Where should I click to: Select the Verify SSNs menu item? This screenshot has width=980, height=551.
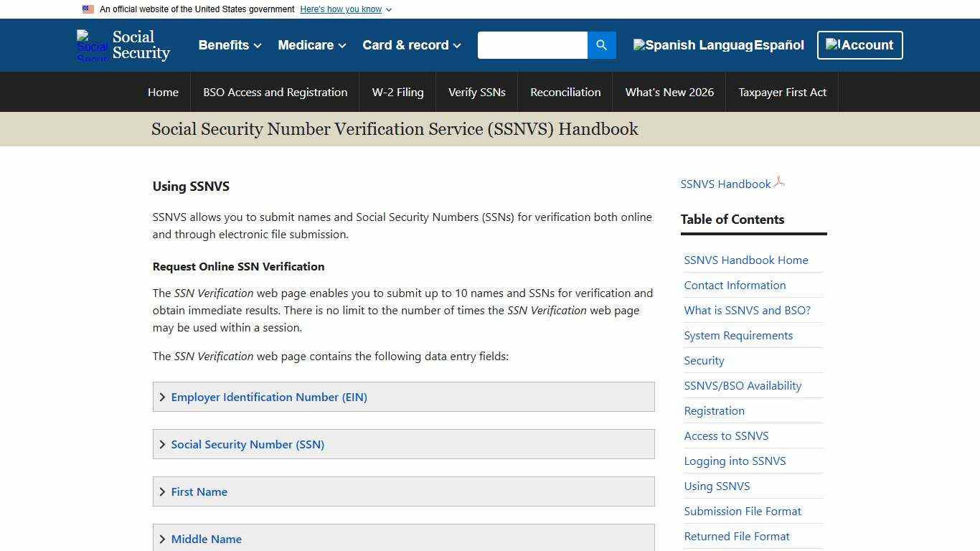476,92
